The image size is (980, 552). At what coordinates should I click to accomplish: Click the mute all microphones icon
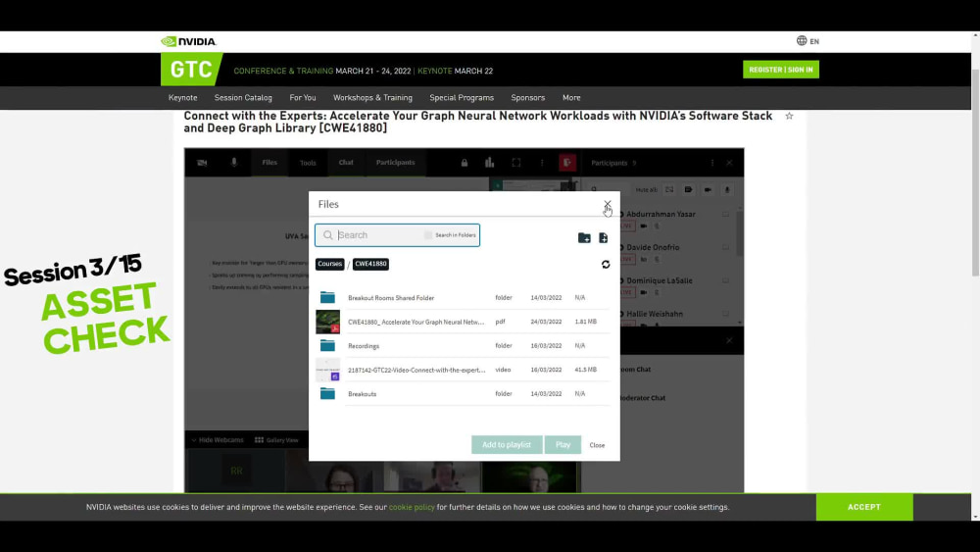coord(727,189)
